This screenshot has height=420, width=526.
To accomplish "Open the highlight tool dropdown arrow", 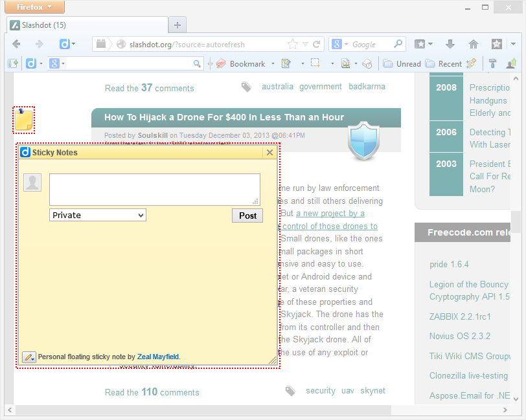I will click(x=303, y=63).
